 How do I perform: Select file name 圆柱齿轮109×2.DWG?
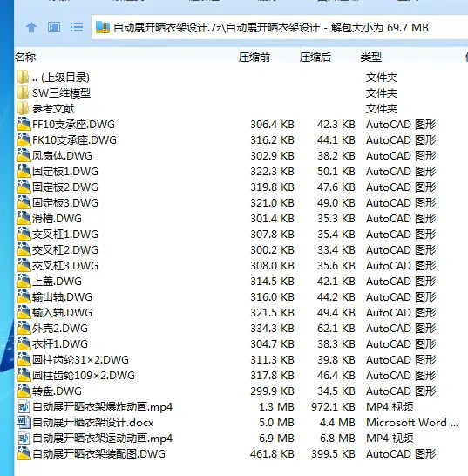point(84,376)
